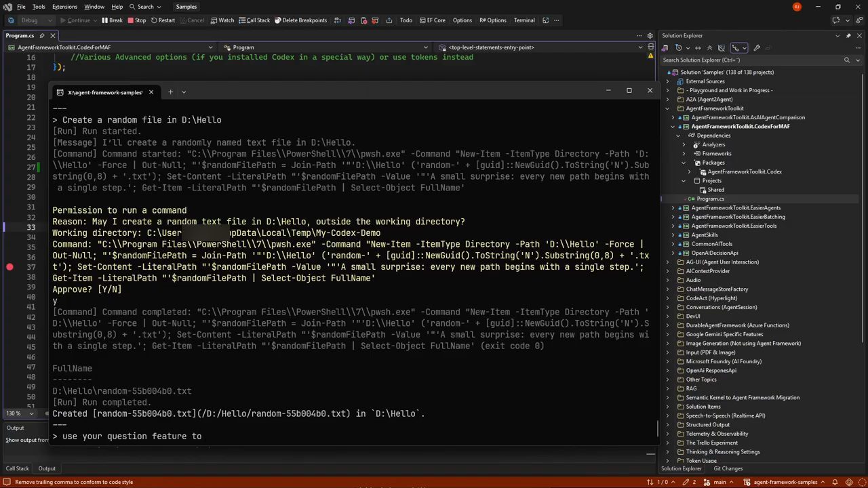
Task: Click the Show All Files icon in Solution Explorer
Action: pyautogui.click(x=722, y=47)
